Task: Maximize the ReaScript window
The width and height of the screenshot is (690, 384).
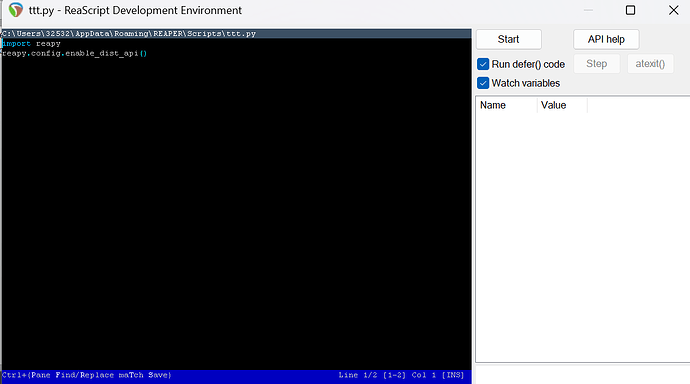Action: 630,10
